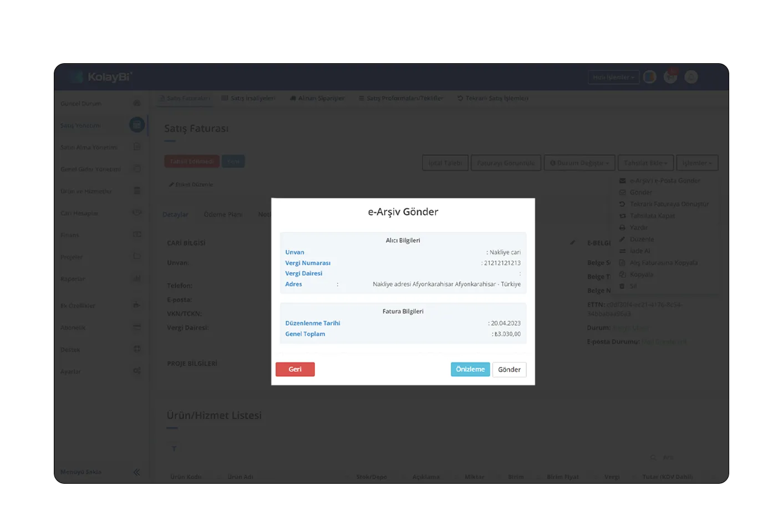
Task: Open Ek Özellikler plugin icon in sidebar
Action: pos(137,305)
